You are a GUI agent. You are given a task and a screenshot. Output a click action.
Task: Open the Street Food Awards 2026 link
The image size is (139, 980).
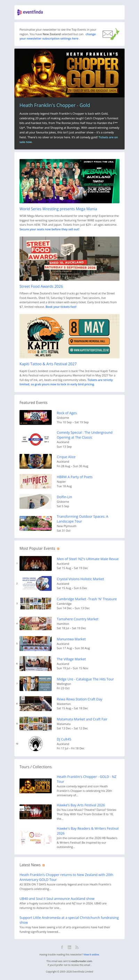(x=41, y=286)
